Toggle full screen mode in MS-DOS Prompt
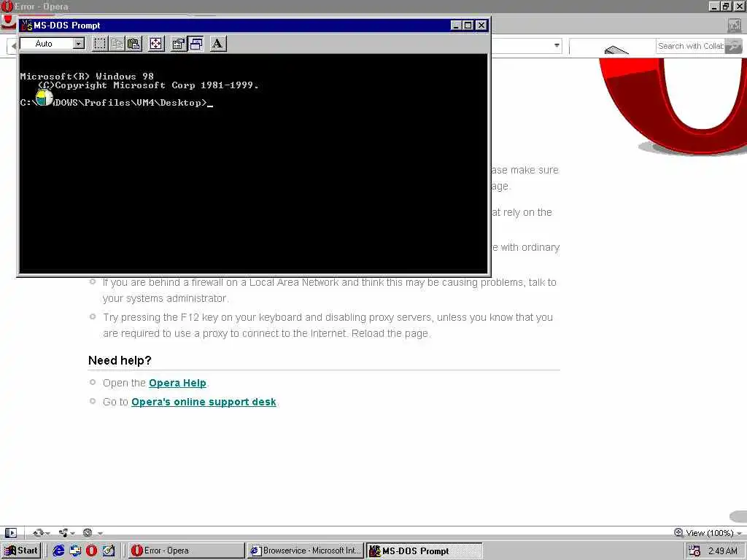Image resolution: width=747 pixels, height=560 pixels. [156, 44]
